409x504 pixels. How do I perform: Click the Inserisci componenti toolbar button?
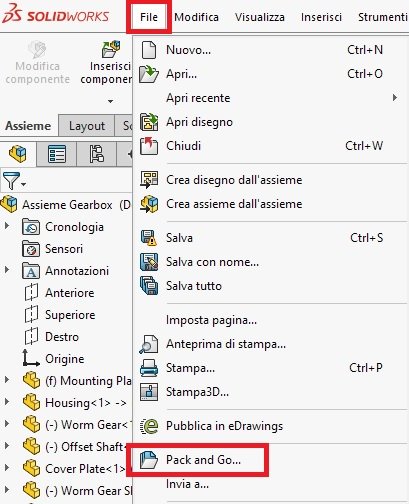(x=107, y=63)
